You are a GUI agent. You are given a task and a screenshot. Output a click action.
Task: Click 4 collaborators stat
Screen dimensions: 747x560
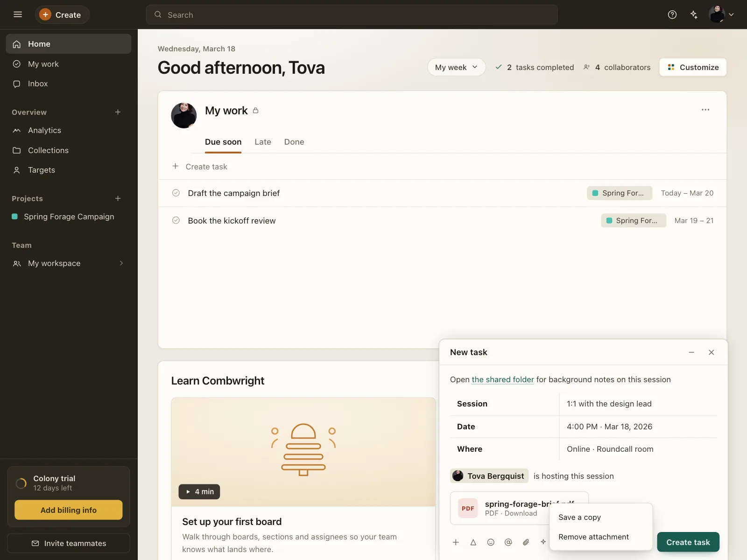[617, 67]
